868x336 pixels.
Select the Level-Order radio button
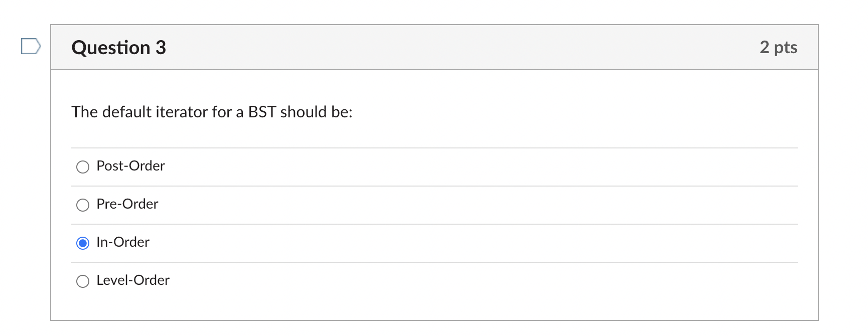pyautogui.click(x=83, y=281)
